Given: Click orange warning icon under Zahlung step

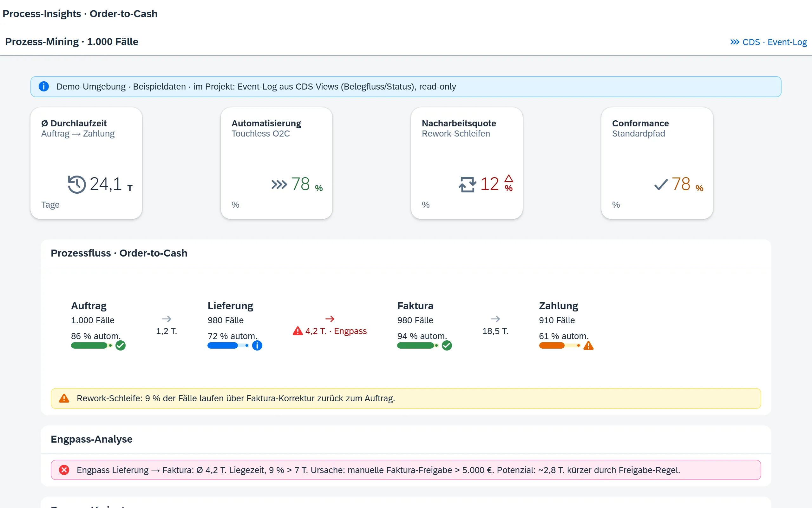Looking at the screenshot, I should (588, 345).
